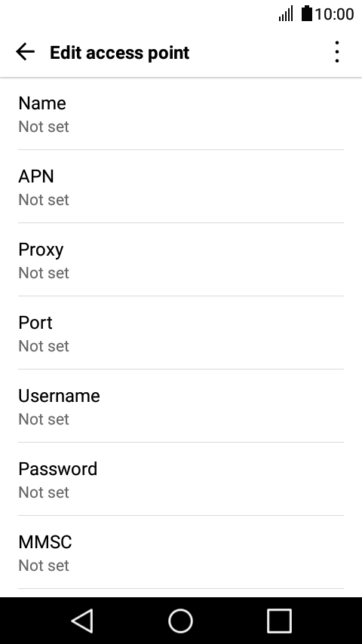This screenshot has height=644, width=362.
Task: Edit the MMSC setting
Action: tap(181, 552)
